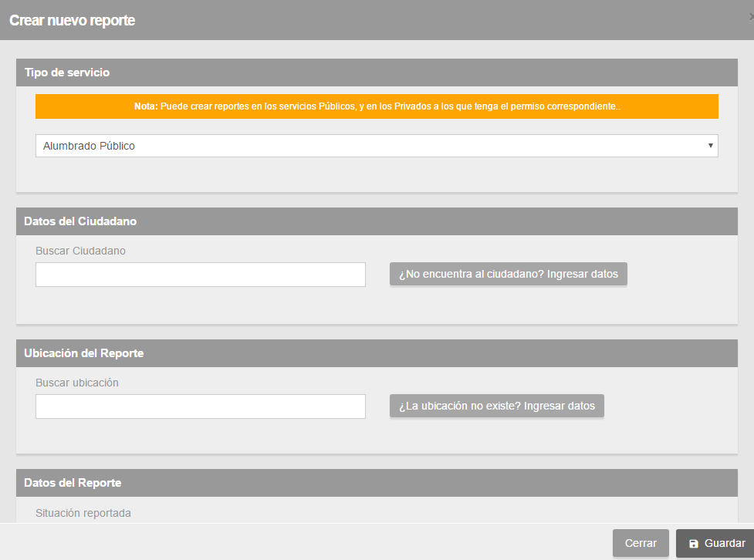
Task: Click the orange Nota permissions banner
Action: tap(377, 106)
